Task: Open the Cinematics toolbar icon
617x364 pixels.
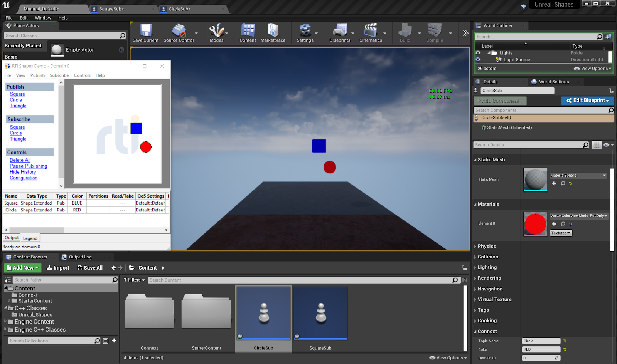Action: tap(371, 33)
